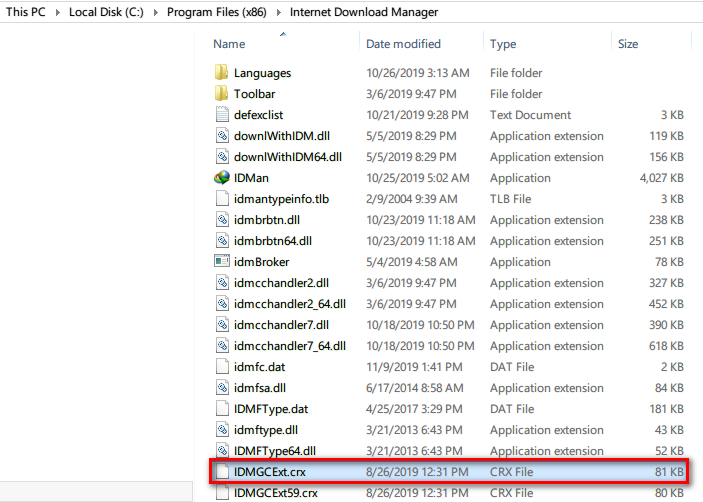Select the Toolbar folder name
703x502 pixels.
tap(255, 94)
